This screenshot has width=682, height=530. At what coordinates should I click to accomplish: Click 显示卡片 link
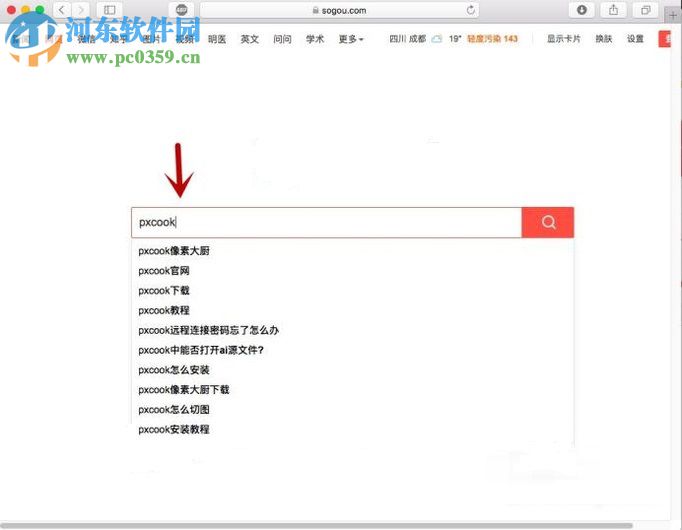click(x=564, y=39)
